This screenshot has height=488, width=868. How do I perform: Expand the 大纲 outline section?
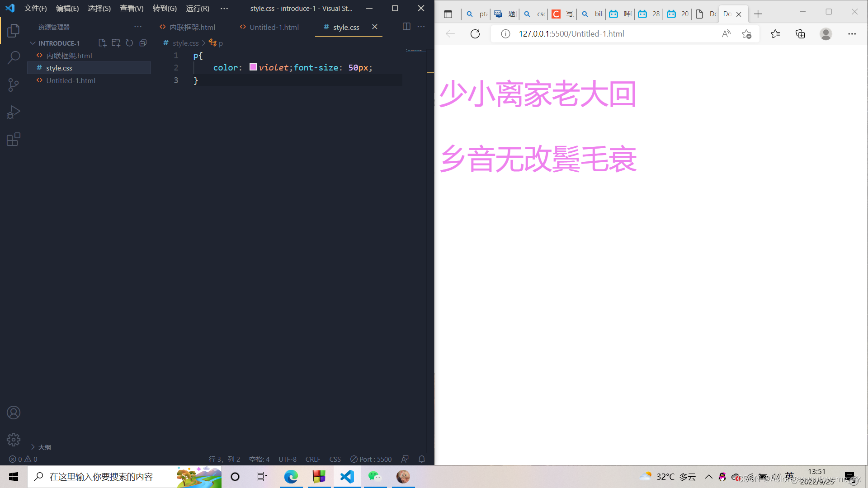tap(41, 447)
